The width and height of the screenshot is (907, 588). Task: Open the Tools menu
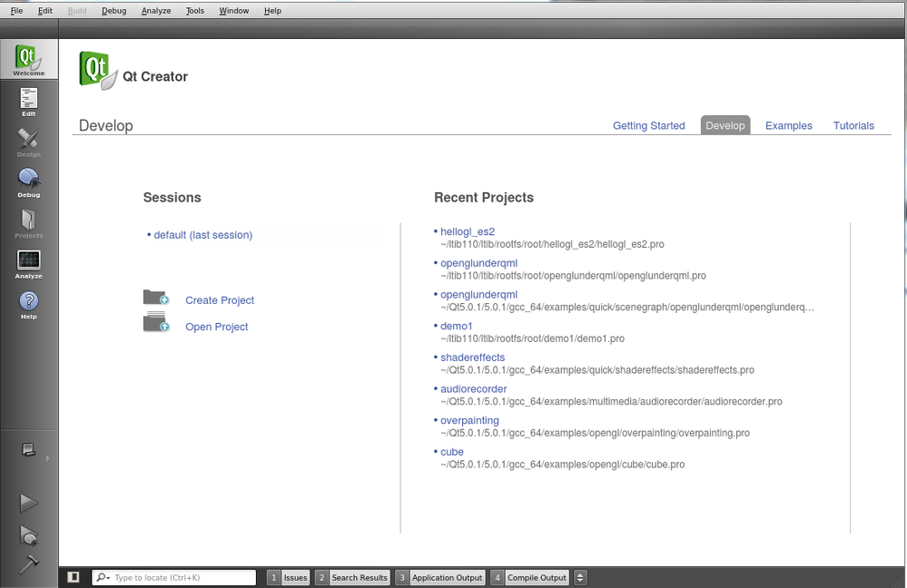pos(194,11)
